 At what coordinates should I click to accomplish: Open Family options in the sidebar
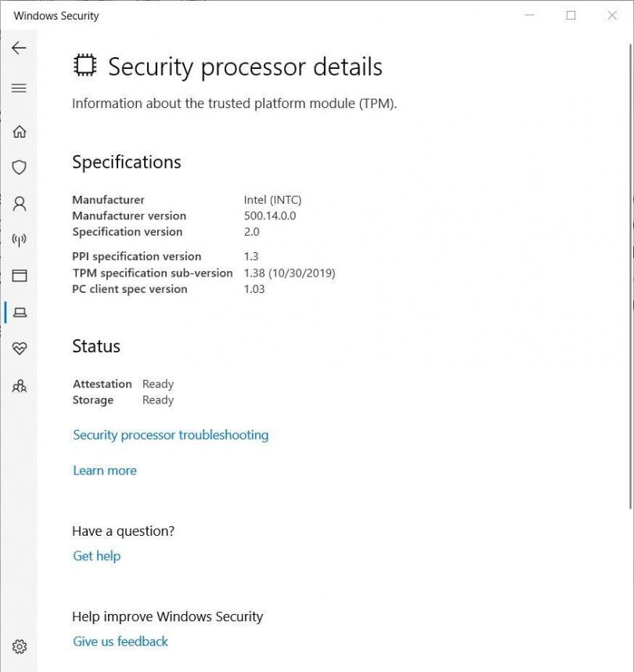19,385
